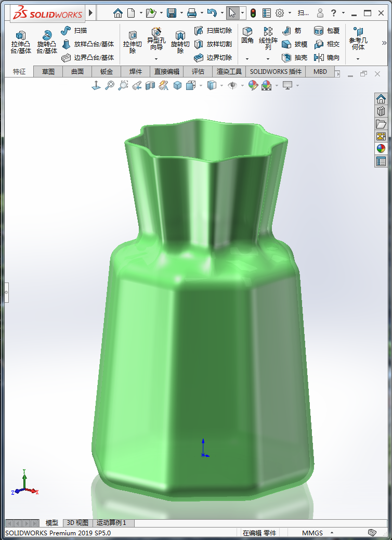Open Reference Geometry (参考几何体)
The height and width of the screenshot is (540, 392).
pyautogui.click(x=358, y=38)
